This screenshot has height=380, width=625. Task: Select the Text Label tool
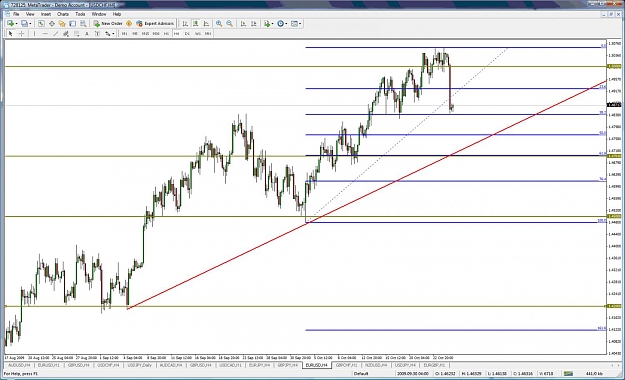[x=97, y=33]
